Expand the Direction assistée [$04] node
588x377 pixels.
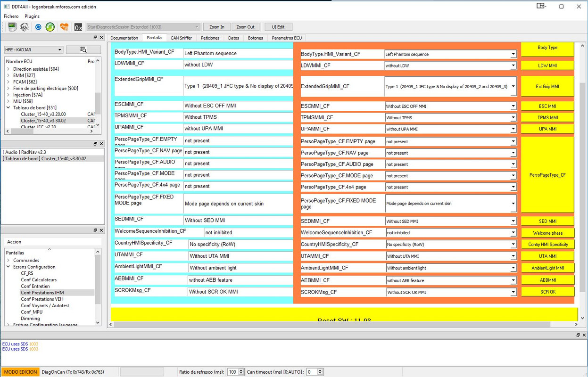(8, 69)
